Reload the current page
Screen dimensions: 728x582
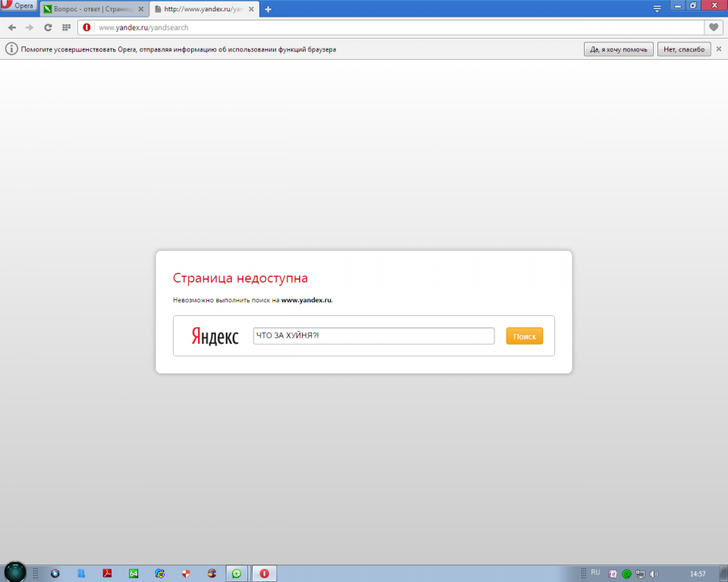tap(48, 27)
